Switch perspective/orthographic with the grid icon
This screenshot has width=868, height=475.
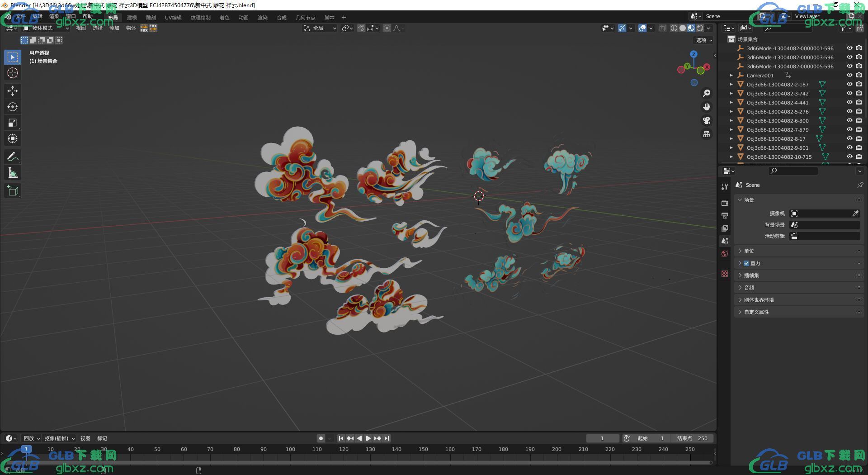click(x=706, y=134)
